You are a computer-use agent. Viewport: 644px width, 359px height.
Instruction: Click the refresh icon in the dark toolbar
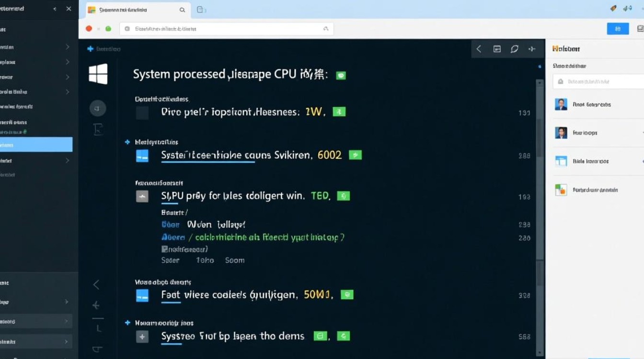tap(514, 48)
